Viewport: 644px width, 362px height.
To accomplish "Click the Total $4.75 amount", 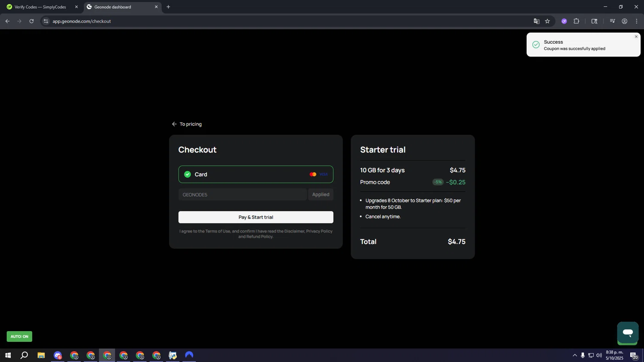I will [456, 241].
